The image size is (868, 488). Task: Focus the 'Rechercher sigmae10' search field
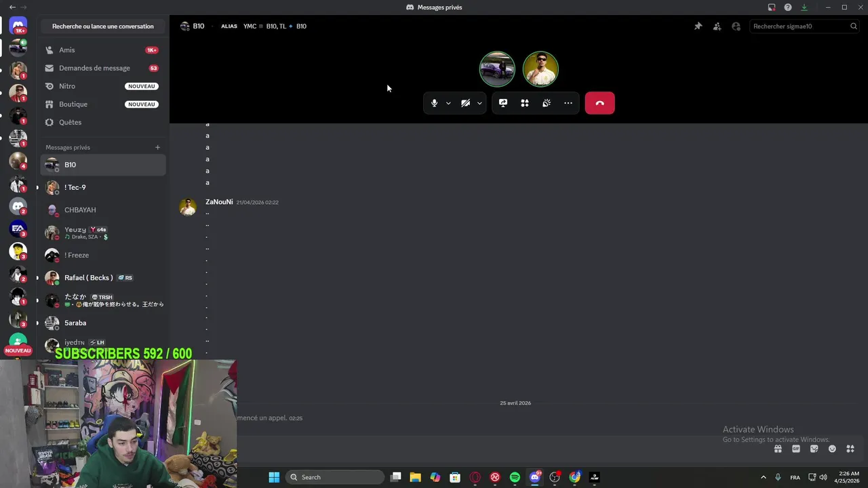click(x=799, y=26)
